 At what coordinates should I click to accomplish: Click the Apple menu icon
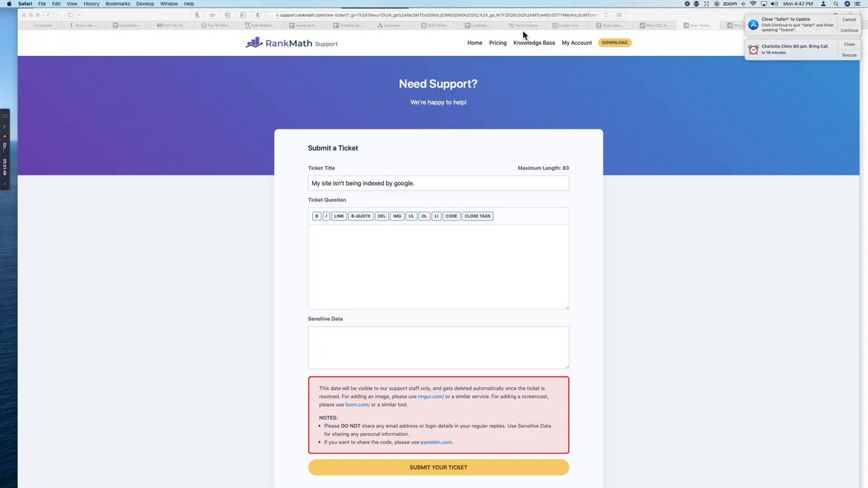click(x=9, y=4)
